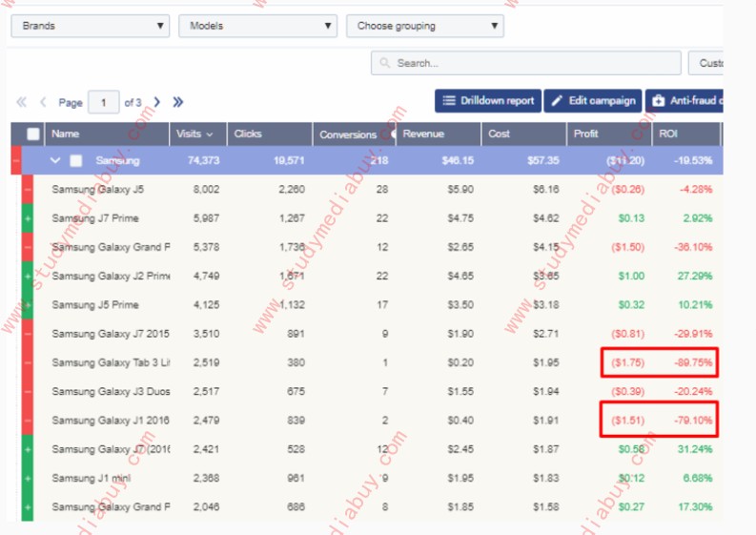Click green plus marker for Samsung Galaxy J2 Prime
The image size is (756, 535).
point(28,277)
